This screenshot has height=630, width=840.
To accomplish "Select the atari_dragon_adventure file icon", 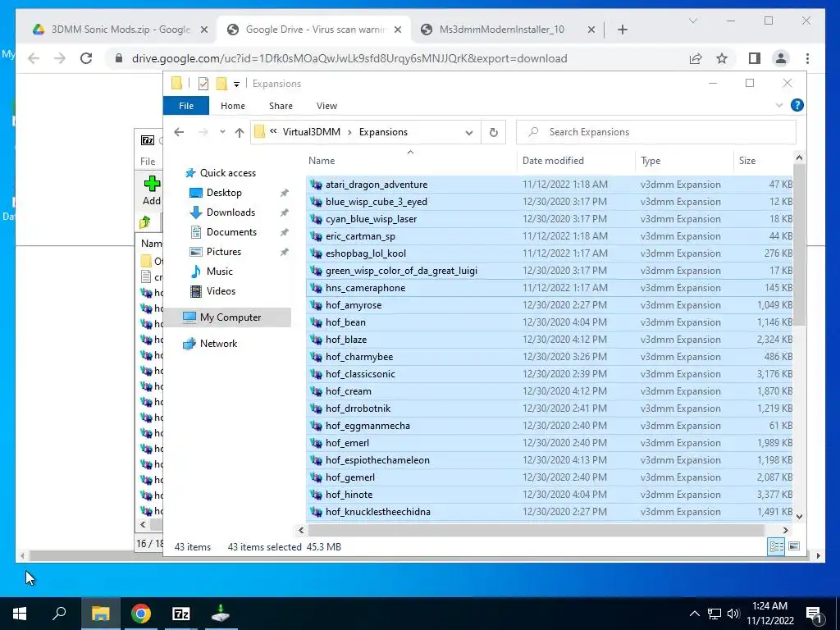I will pyautogui.click(x=316, y=185).
